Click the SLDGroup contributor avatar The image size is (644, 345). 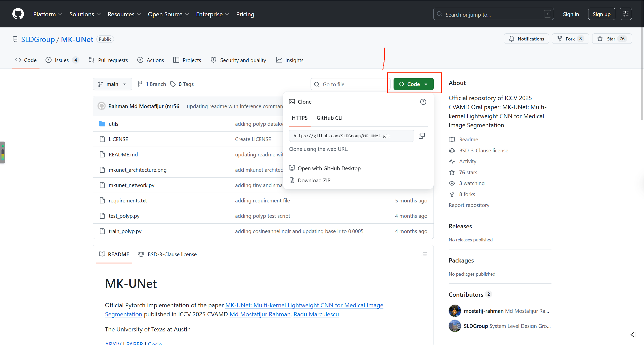click(455, 326)
